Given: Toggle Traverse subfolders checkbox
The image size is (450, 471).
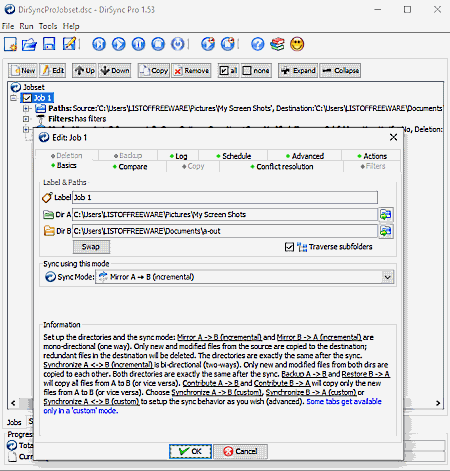Looking at the screenshot, I should coord(289,247).
